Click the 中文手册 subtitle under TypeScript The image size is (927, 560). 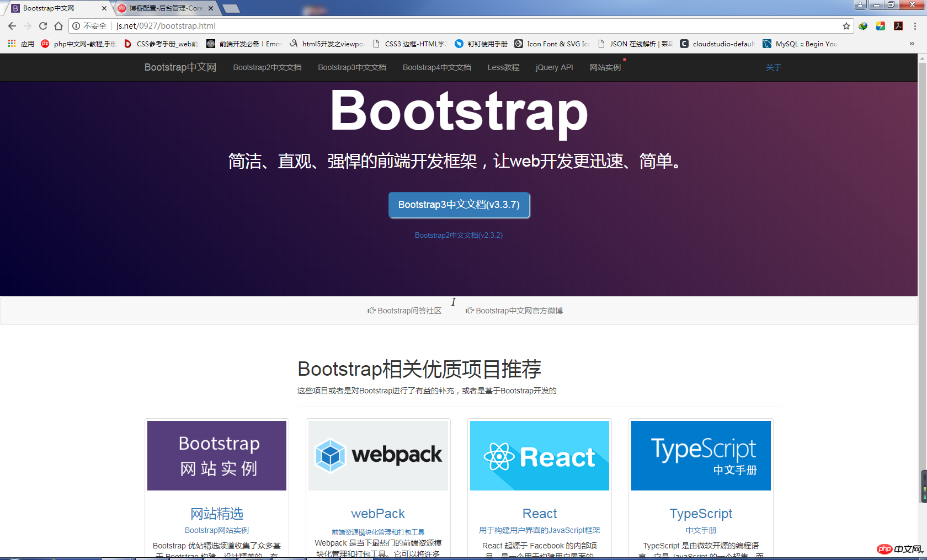click(x=701, y=530)
